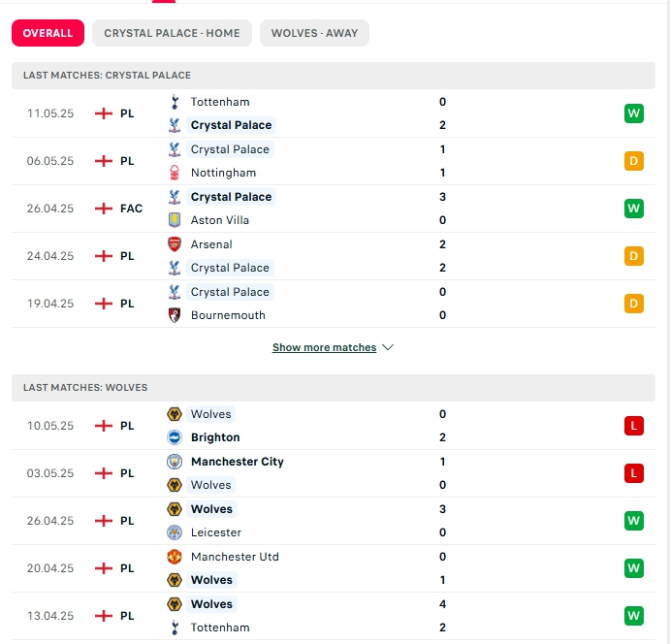Click the Brighton crest icon
Viewport: 670px width, 644px height.
tap(175, 437)
